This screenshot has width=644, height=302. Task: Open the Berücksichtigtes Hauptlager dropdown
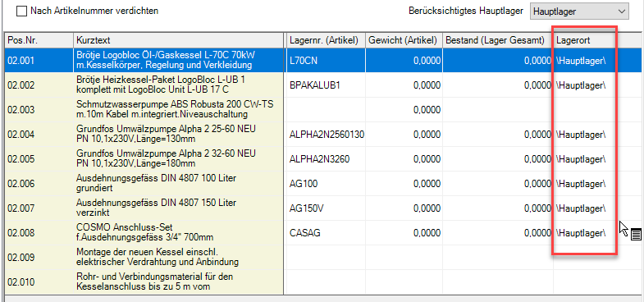579,11
